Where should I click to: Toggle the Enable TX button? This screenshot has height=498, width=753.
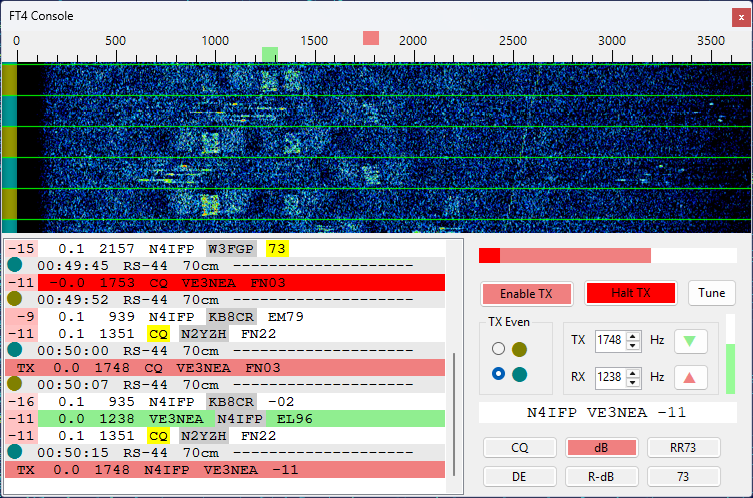[x=526, y=293]
